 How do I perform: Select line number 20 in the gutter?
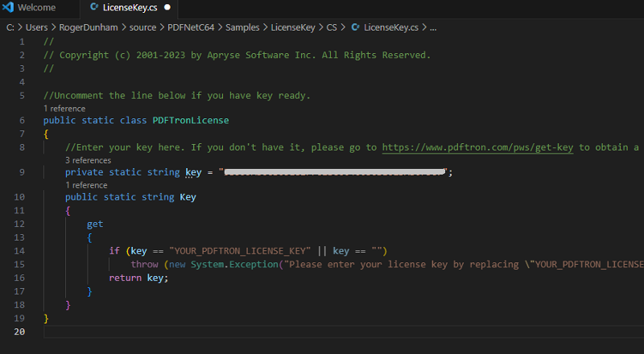(19, 331)
